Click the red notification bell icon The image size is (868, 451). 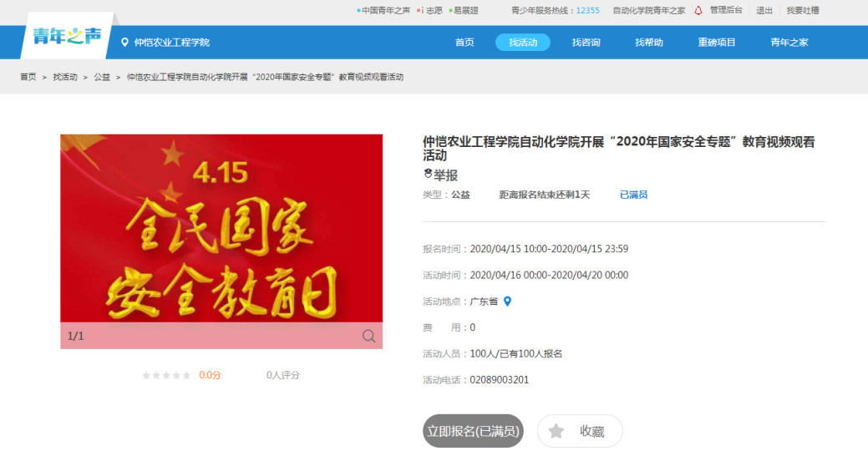[698, 11]
